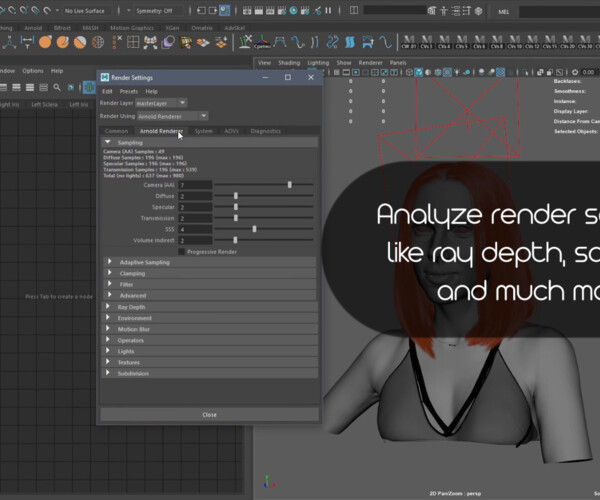
Task: Open the Options menu in node editor
Action: pyautogui.click(x=33, y=71)
